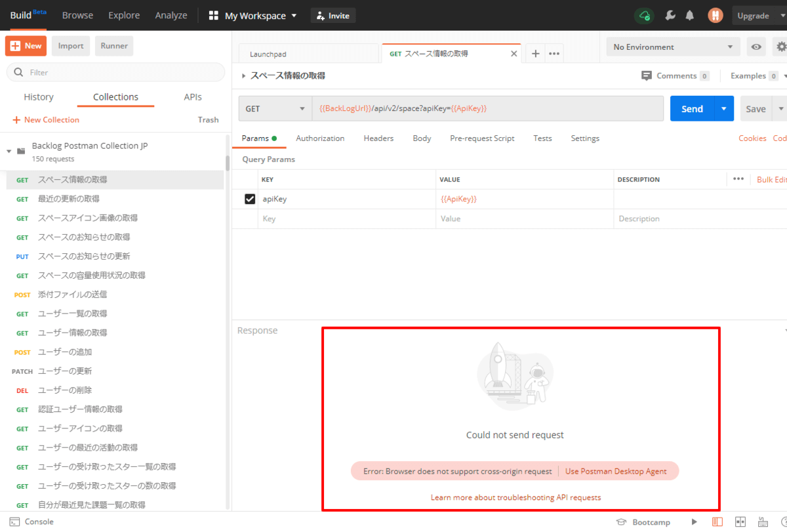787x532 pixels.
Task: Open the Examples dropdown
Action: (x=757, y=75)
